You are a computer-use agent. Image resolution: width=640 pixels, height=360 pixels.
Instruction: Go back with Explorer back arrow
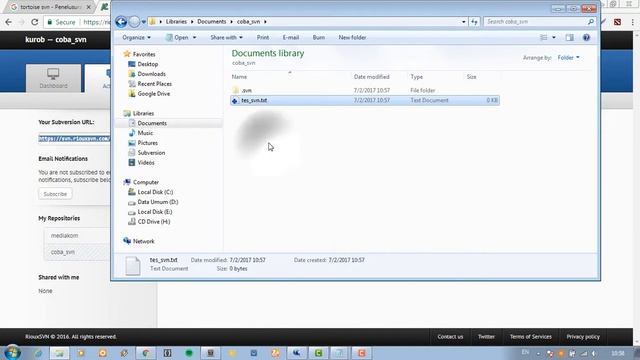pos(121,22)
